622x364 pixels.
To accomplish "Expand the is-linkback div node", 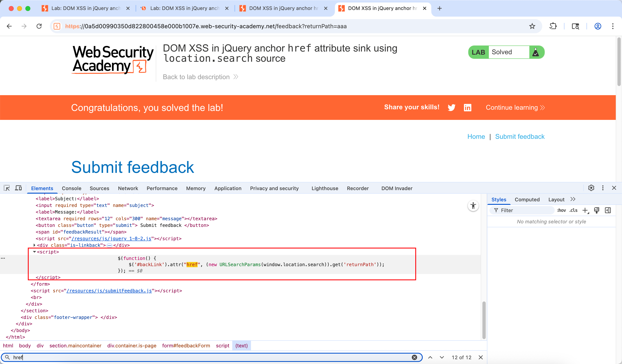I will coord(34,245).
